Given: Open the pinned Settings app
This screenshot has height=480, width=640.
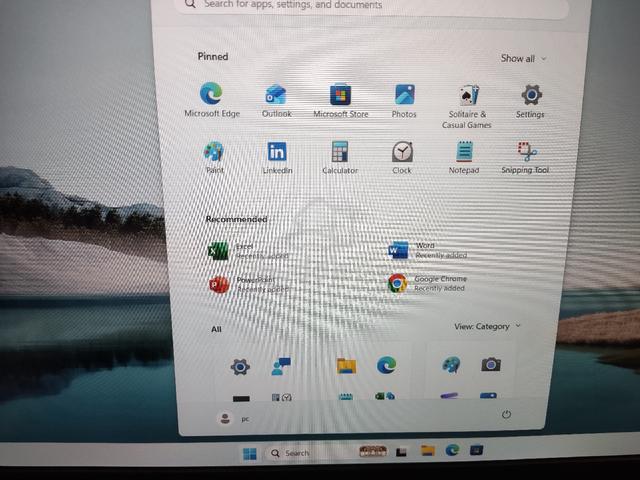Looking at the screenshot, I should click(x=530, y=101).
